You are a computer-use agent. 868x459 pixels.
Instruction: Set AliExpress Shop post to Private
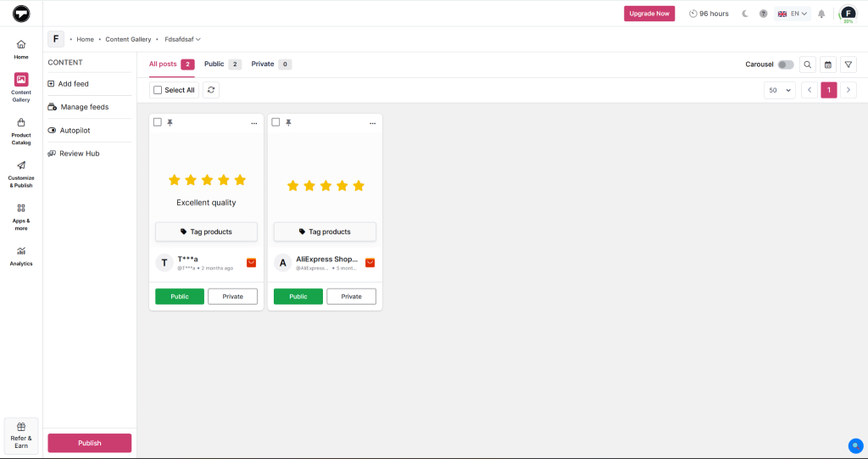[x=351, y=297]
